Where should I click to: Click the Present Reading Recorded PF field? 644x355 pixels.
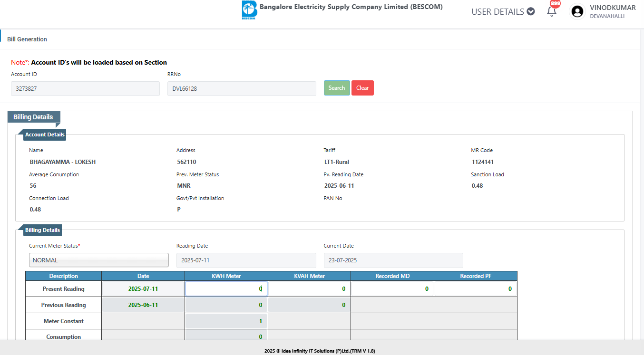476,288
